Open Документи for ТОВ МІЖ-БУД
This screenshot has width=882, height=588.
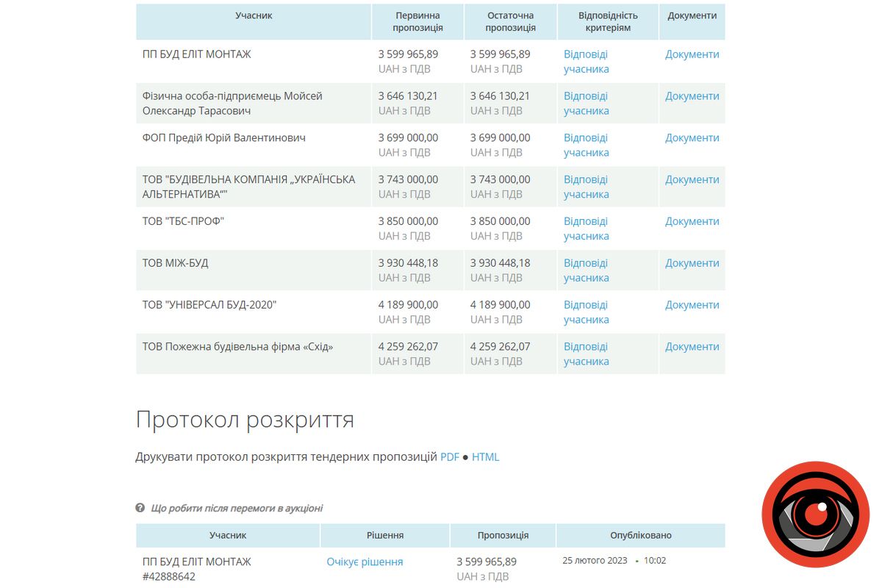click(692, 263)
